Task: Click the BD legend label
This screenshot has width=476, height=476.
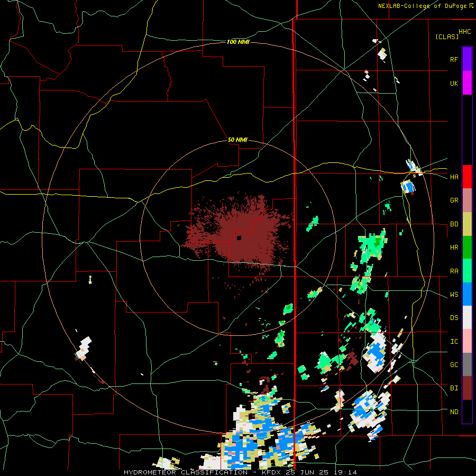Action: [454, 224]
